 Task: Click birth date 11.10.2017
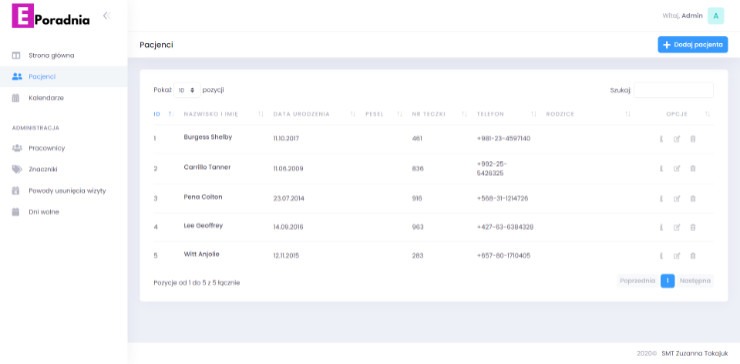[286, 139]
